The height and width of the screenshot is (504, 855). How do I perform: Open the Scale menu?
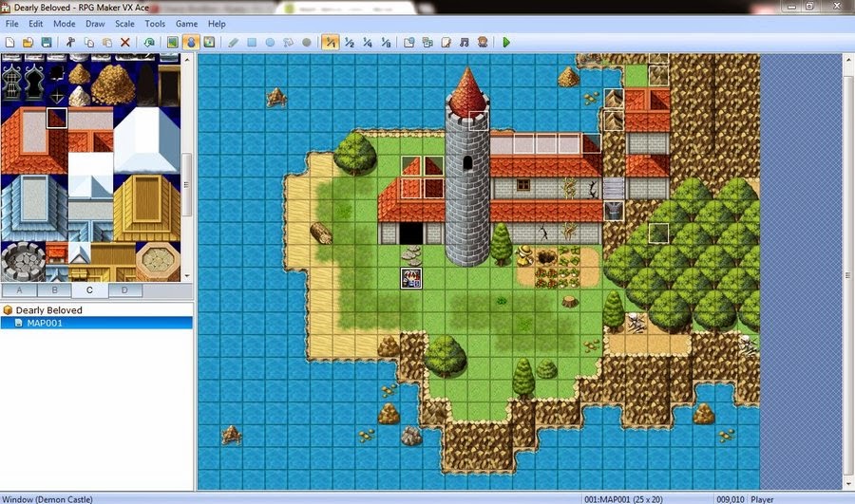coord(124,24)
